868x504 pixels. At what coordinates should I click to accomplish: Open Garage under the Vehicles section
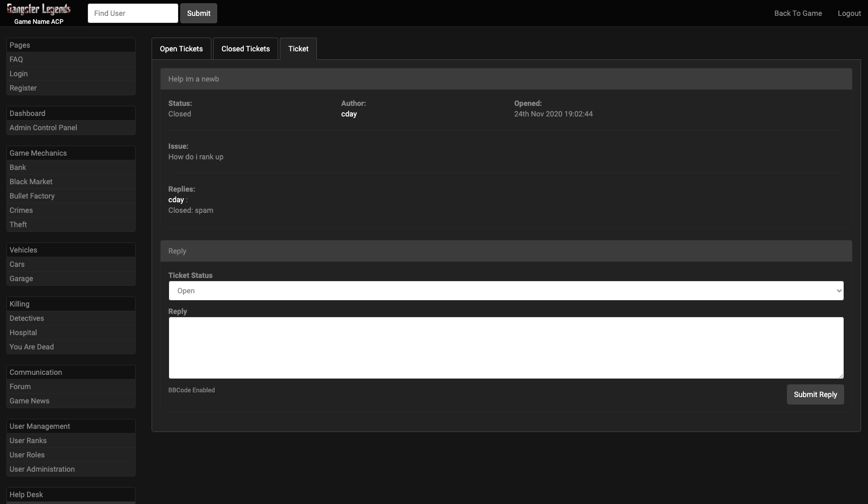coord(21,278)
